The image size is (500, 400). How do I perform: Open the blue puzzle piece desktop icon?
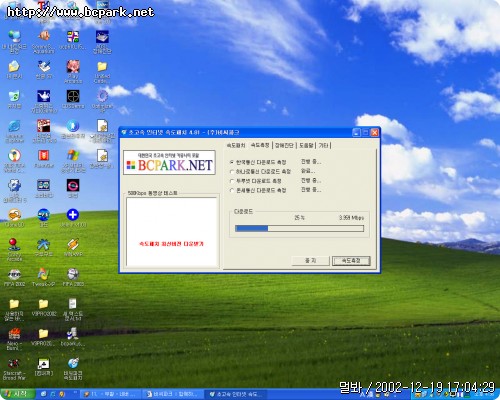[x=14, y=190]
